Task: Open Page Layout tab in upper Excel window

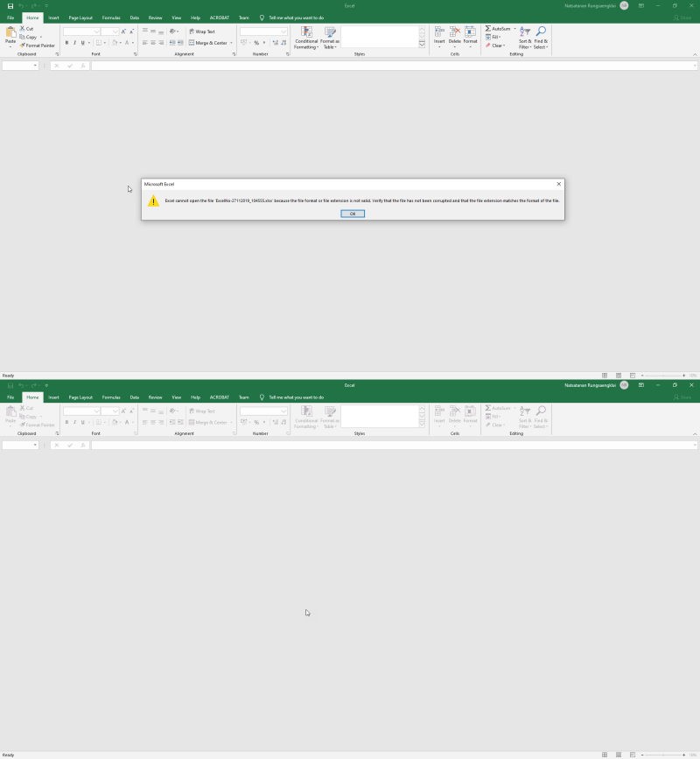Action: tap(80, 18)
